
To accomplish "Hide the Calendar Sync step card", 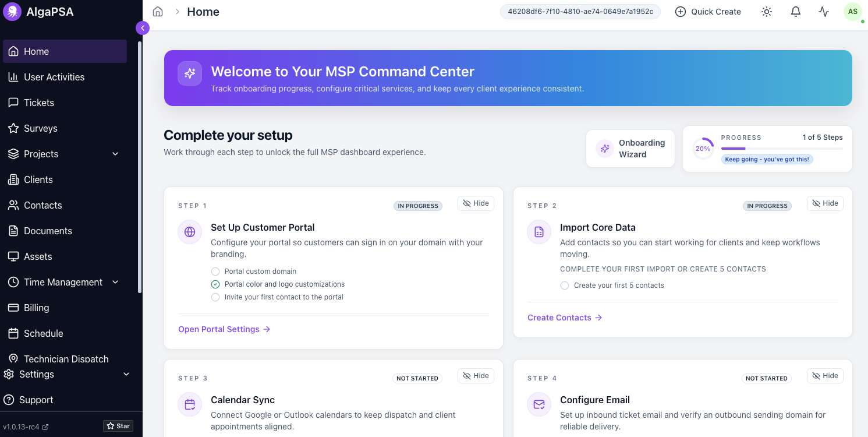I will click(x=476, y=375).
